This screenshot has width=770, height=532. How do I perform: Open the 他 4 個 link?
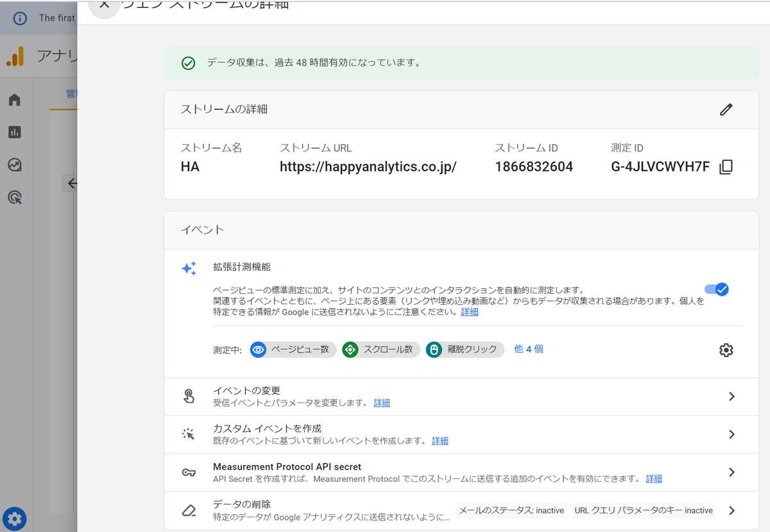528,349
